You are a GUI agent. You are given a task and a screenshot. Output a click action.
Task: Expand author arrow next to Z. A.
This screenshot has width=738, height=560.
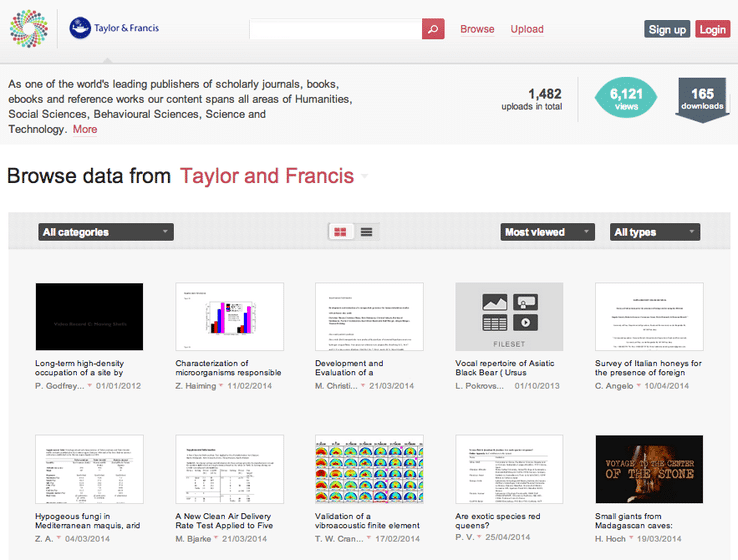pyautogui.click(x=59, y=537)
